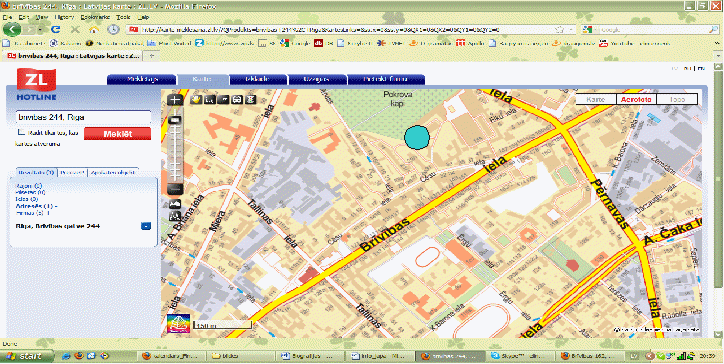Open the History menu in Firefox
Screen dimensions: 724x364
click(64, 17)
